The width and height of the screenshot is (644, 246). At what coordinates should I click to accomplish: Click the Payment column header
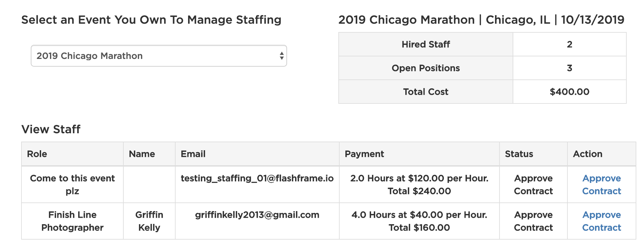tap(364, 154)
